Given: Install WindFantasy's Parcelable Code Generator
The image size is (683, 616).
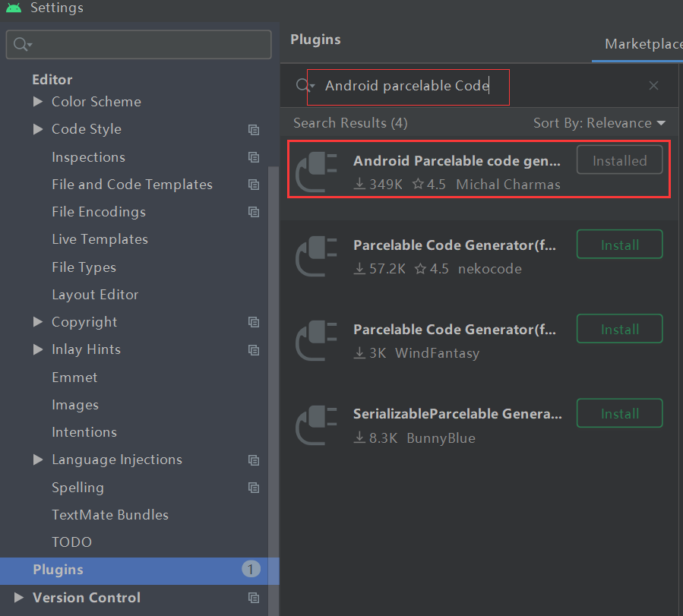Looking at the screenshot, I should [619, 329].
